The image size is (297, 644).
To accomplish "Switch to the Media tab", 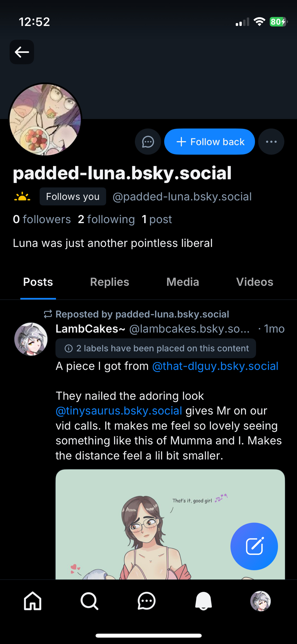I will [182, 282].
